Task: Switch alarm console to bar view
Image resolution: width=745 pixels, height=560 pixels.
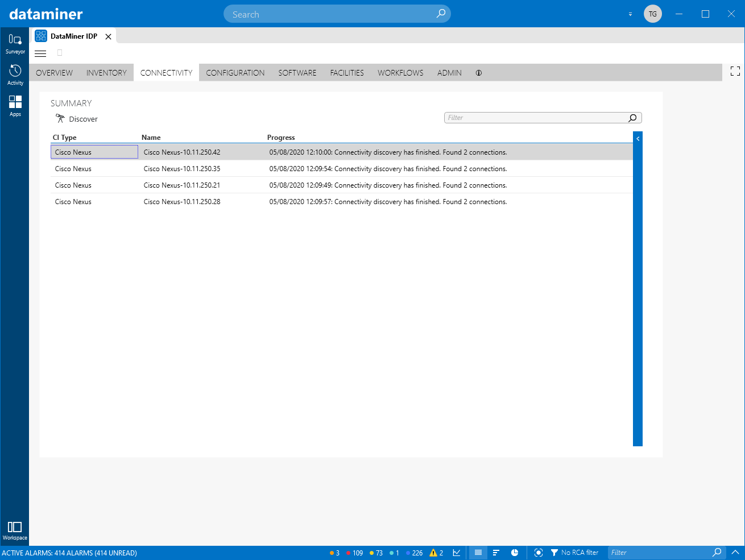Action: (x=496, y=553)
